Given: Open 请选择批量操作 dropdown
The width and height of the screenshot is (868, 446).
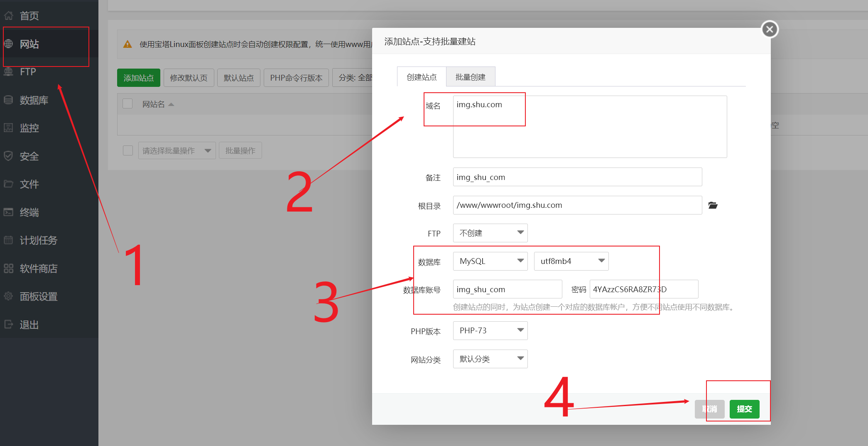Looking at the screenshot, I should coord(177,150).
